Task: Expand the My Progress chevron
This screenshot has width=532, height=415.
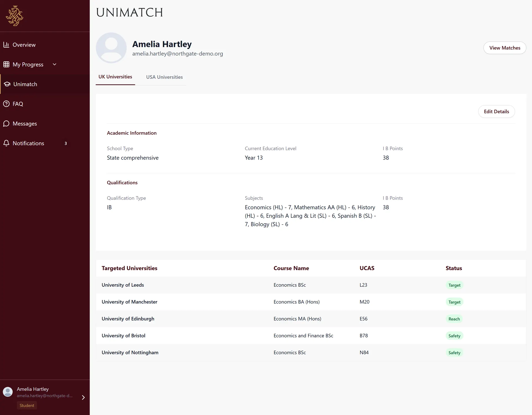Action: (x=55, y=64)
